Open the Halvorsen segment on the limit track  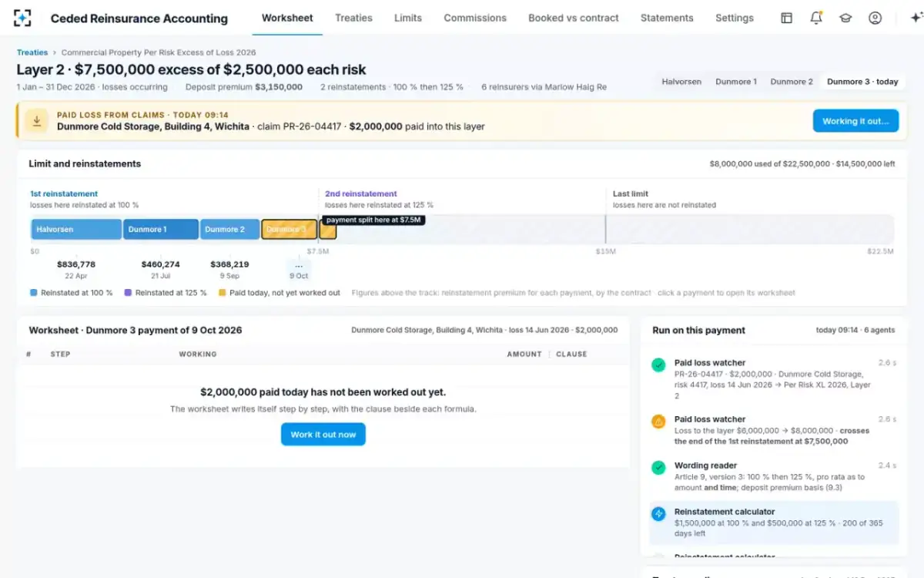[x=76, y=230]
